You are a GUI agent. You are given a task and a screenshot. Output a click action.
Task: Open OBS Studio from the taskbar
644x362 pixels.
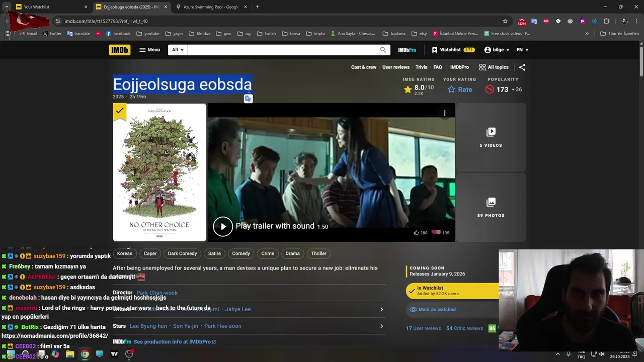(129, 354)
